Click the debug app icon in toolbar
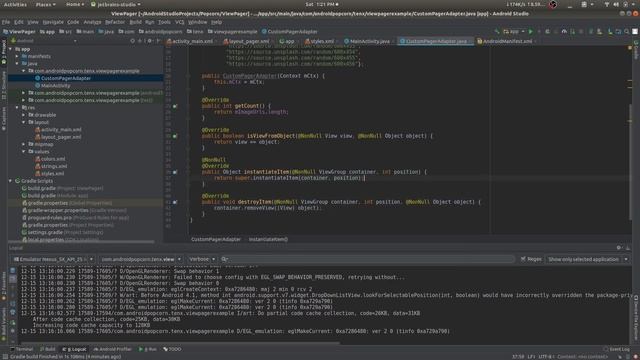640x360 pixels. coord(547,31)
